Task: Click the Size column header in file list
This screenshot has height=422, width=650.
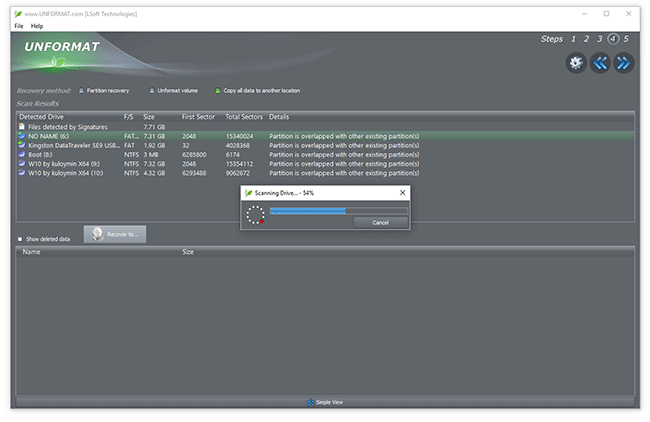Action: coord(188,252)
